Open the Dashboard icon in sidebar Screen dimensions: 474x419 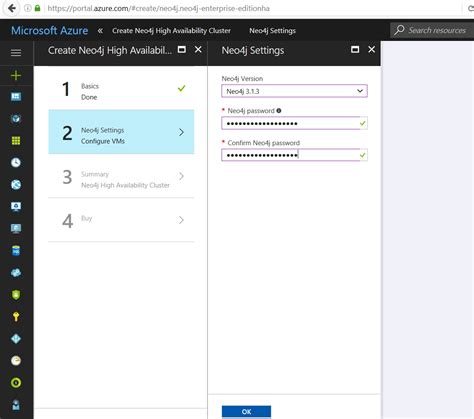(x=16, y=97)
